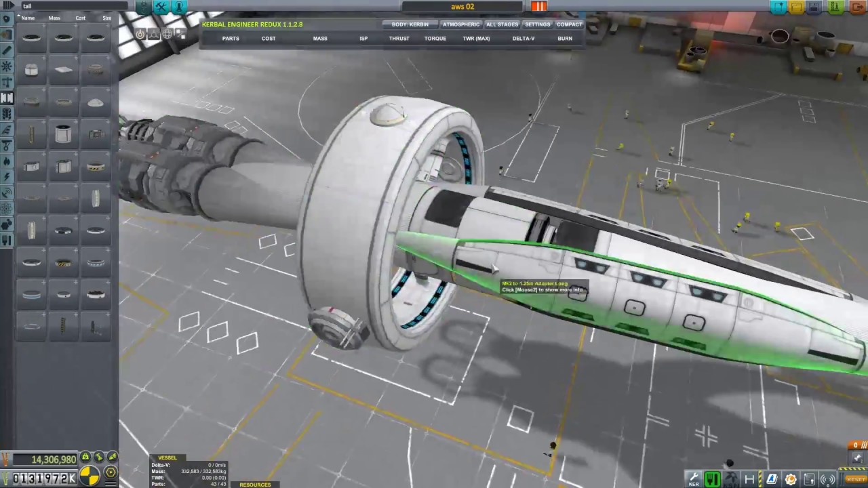Sort parts list by Mass
Viewport: 868px width, 488px height.
click(54, 18)
